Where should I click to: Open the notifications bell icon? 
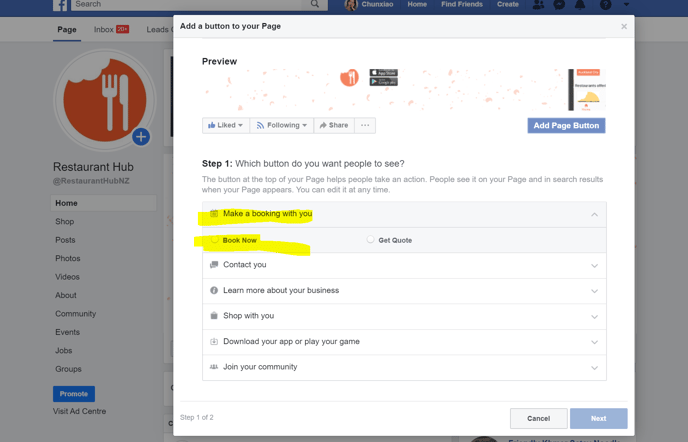[580, 4]
